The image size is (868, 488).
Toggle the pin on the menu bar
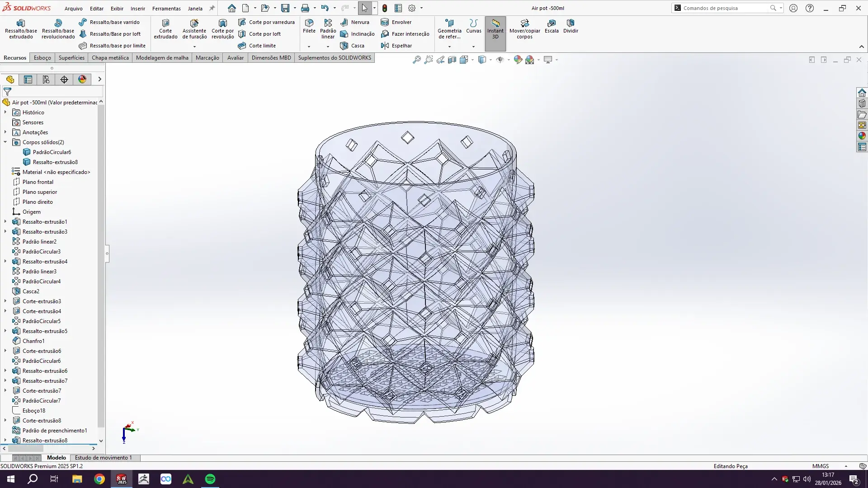coord(212,8)
